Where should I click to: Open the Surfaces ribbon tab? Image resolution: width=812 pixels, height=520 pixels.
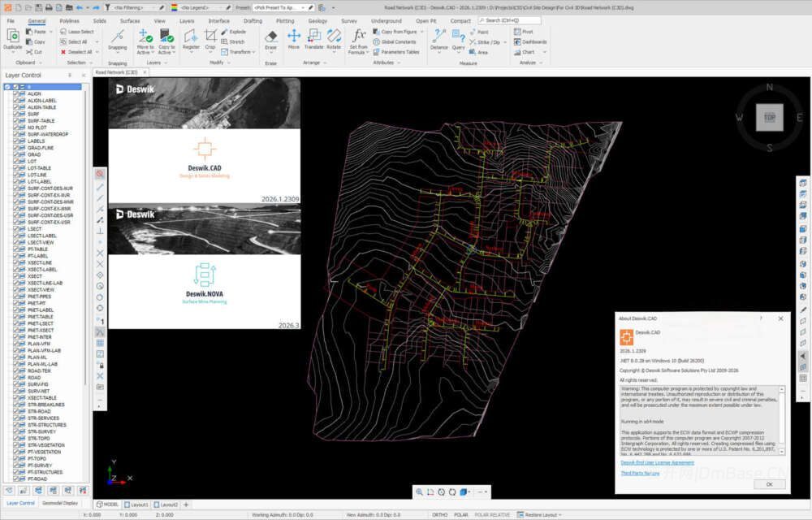coord(130,20)
